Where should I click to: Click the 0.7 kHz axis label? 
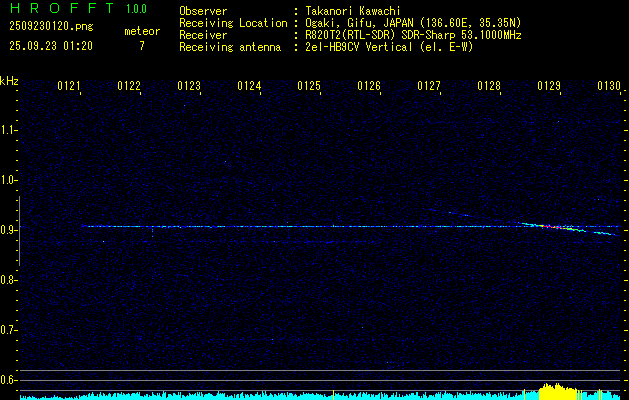point(8,330)
